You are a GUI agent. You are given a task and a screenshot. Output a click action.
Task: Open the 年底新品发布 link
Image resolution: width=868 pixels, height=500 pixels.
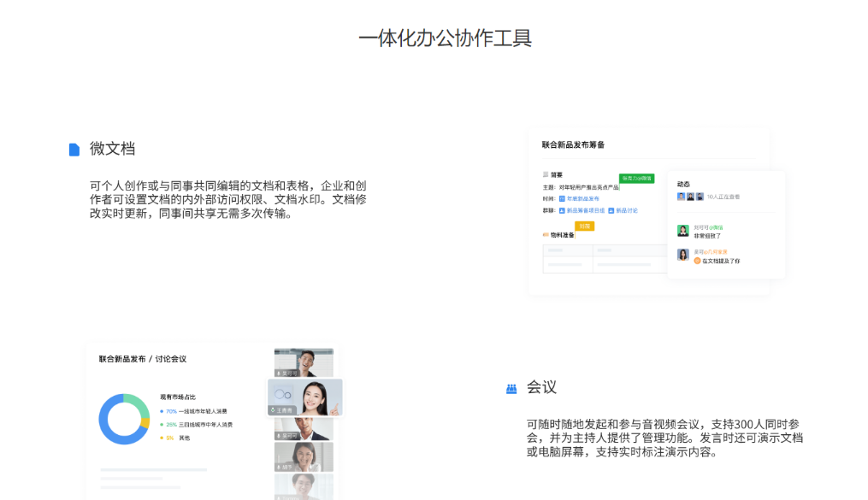coord(582,198)
